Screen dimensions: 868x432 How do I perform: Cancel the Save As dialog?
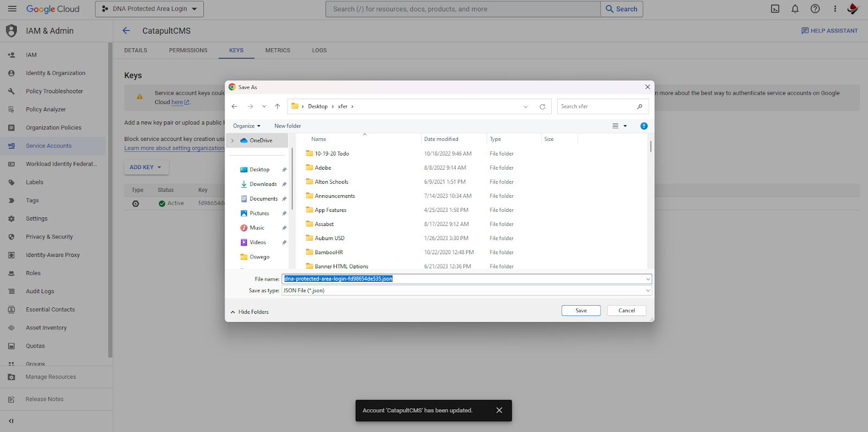point(627,311)
